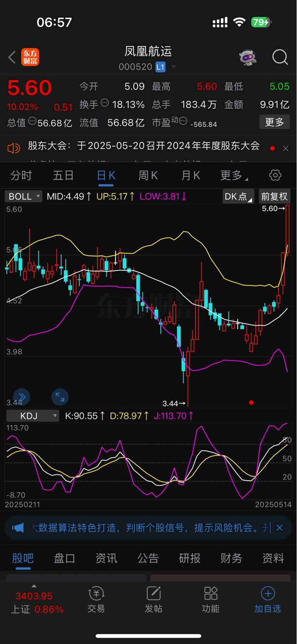Screen dimensions: 297x644
Task: Open 交易 trading from bottom bar
Action: 96,600
